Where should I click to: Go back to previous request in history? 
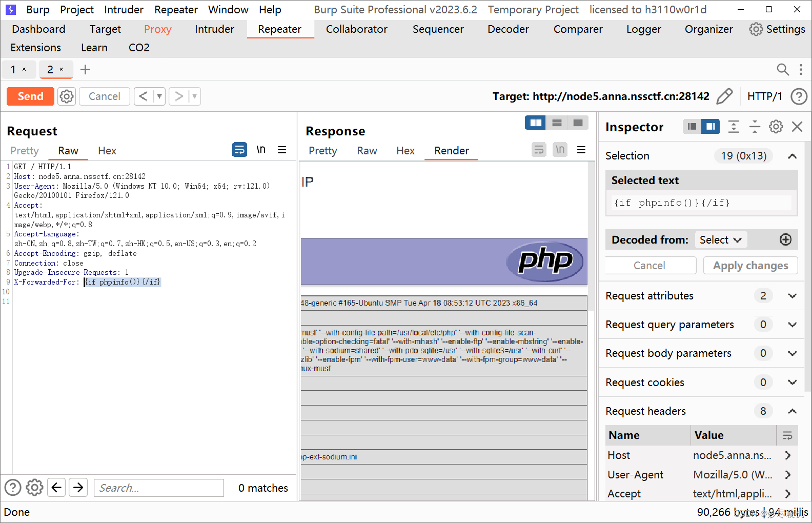point(144,96)
